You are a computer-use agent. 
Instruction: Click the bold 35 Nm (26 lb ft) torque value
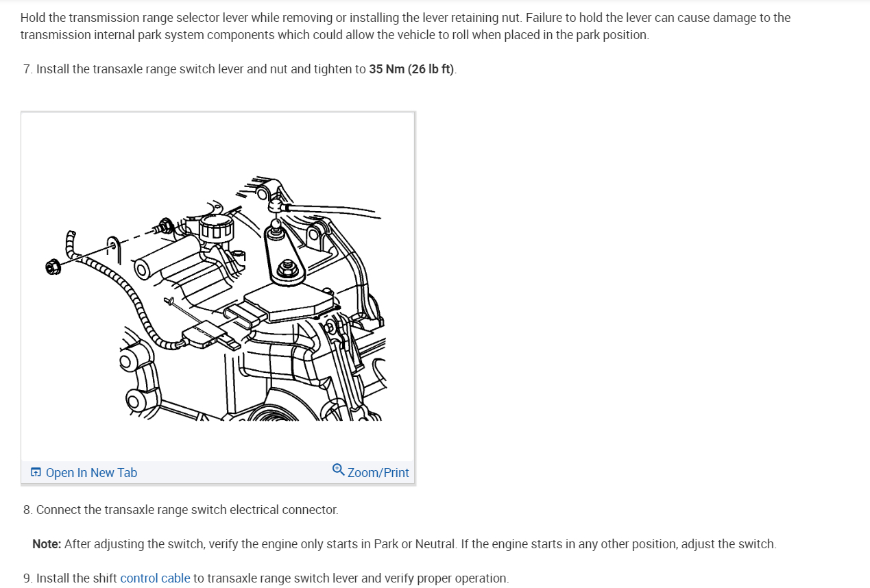(412, 69)
